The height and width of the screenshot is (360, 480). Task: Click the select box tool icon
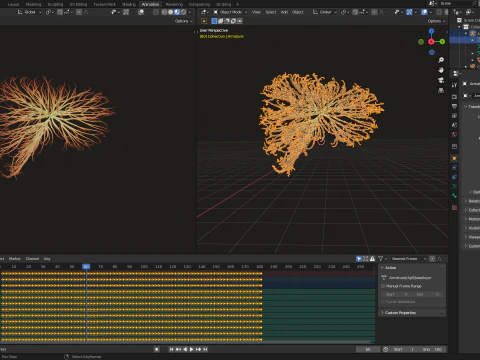[x=204, y=21]
